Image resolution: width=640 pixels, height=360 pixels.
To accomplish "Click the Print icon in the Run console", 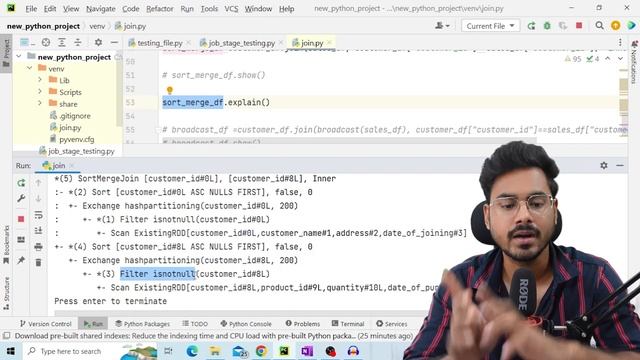I will (38, 247).
